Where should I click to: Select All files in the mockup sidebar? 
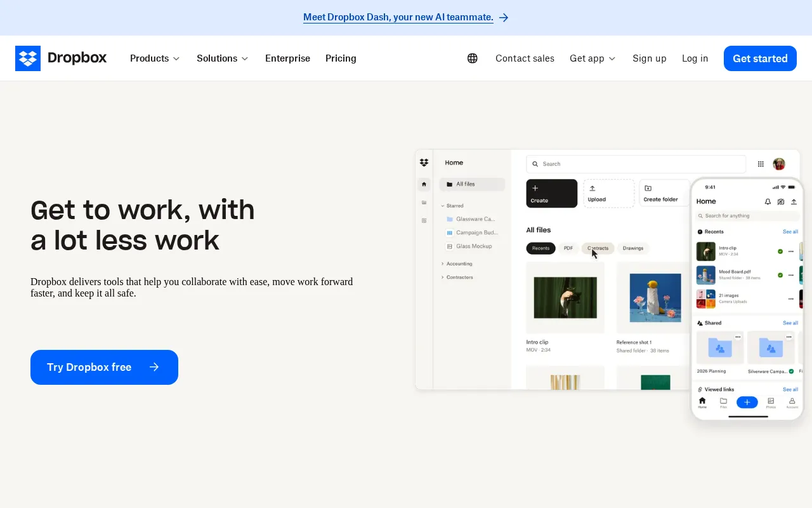point(473,184)
